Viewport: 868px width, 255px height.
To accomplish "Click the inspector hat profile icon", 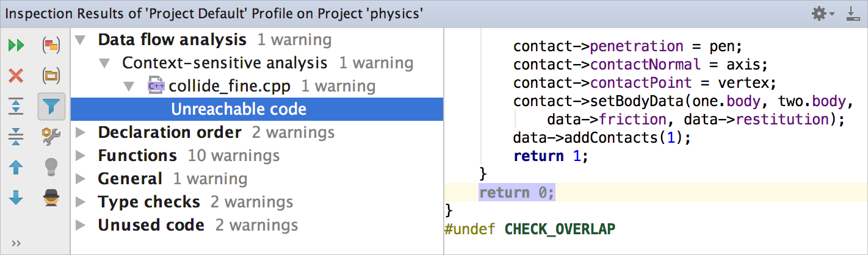I will 51,198.
